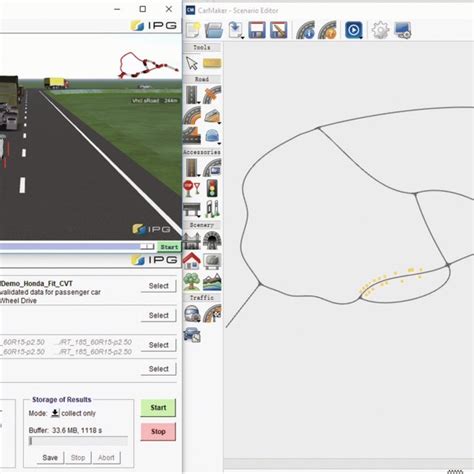Viewport: 474px width, 474px height.
Task: Collapse the Road section header
Action: pyautogui.click(x=202, y=79)
